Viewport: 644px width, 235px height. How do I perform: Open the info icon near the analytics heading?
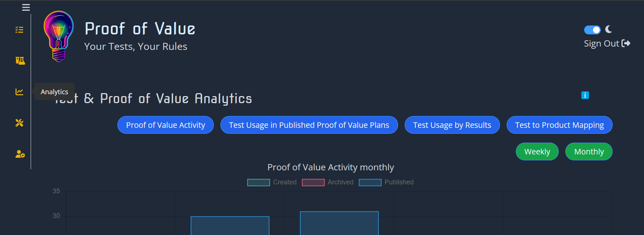point(585,95)
